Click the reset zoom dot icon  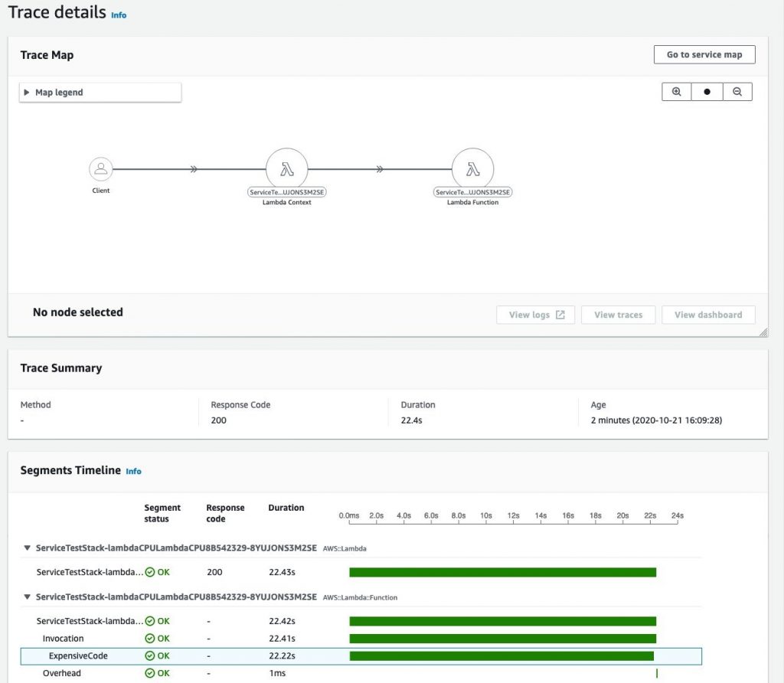click(x=707, y=91)
